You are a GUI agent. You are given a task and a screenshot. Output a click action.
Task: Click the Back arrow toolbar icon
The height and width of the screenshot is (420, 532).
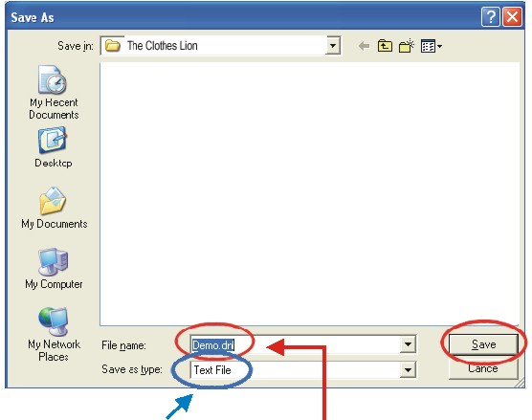[x=364, y=46]
